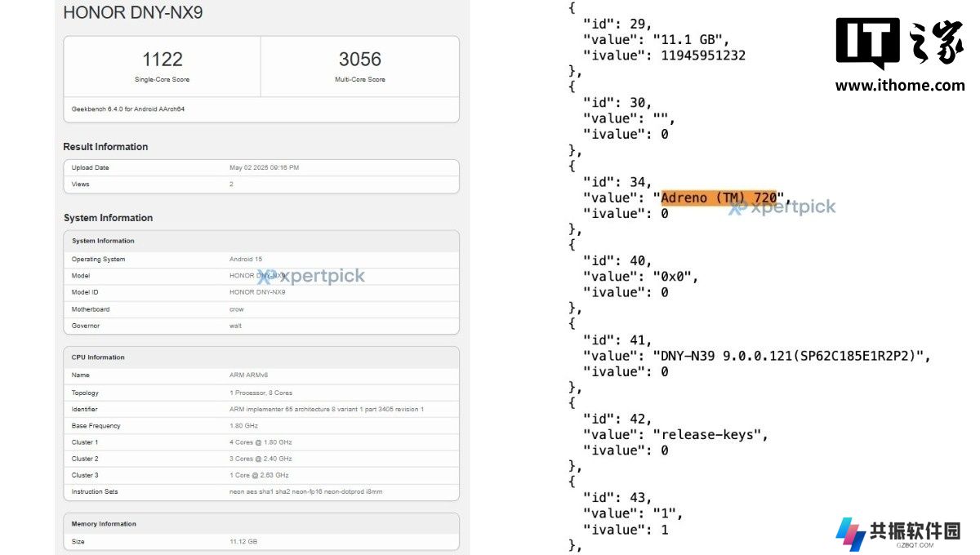Click the JSON line "id": 42
The width and height of the screenshot is (980, 555).
coord(617,419)
